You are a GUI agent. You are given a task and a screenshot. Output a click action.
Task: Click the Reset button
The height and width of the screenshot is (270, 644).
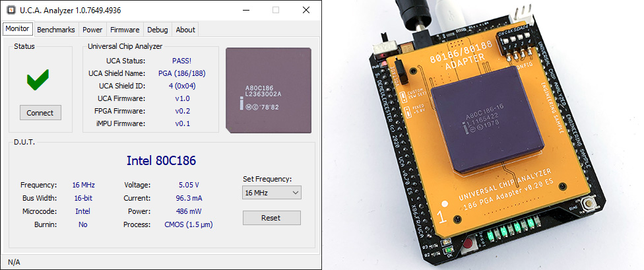tap(271, 218)
